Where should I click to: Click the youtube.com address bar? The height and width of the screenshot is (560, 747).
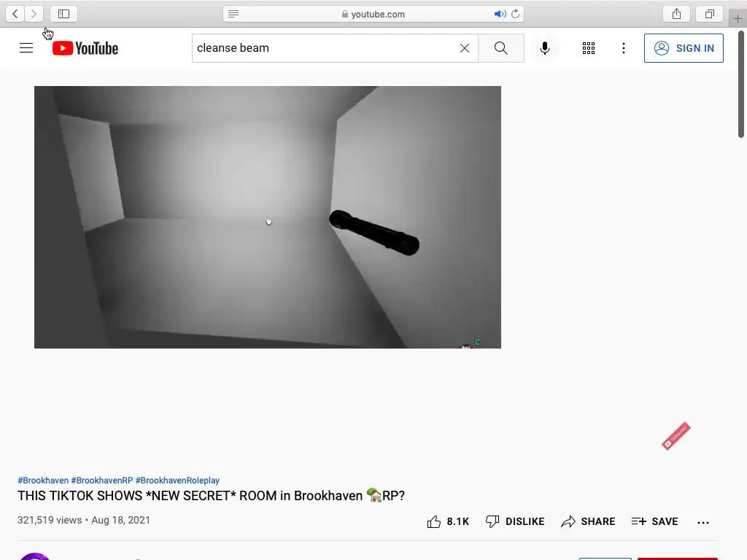pyautogui.click(x=373, y=14)
